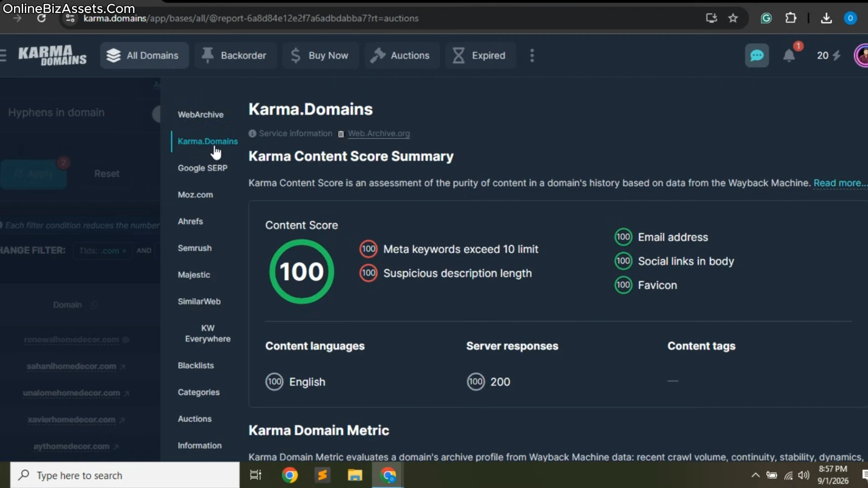Select Majestic in the report sidebar
This screenshot has width=868, height=488.
pos(194,275)
